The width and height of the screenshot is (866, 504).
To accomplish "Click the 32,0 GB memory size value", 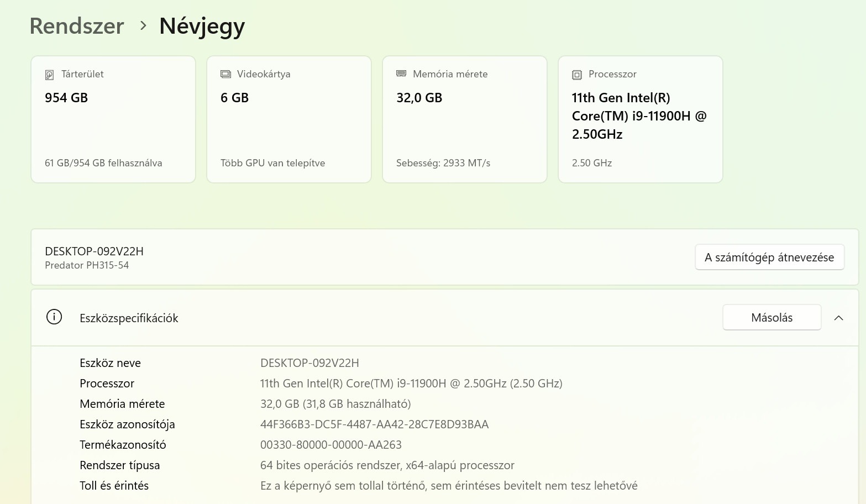I will click(419, 98).
